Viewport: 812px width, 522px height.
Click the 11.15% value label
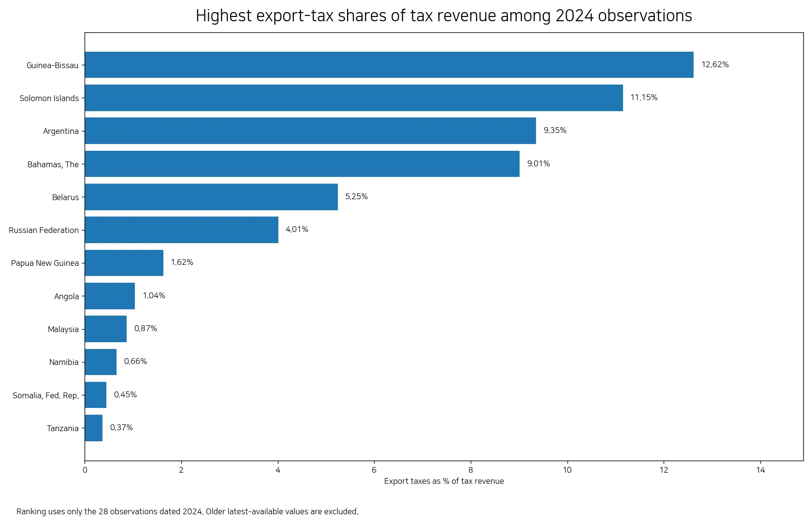pyautogui.click(x=644, y=98)
